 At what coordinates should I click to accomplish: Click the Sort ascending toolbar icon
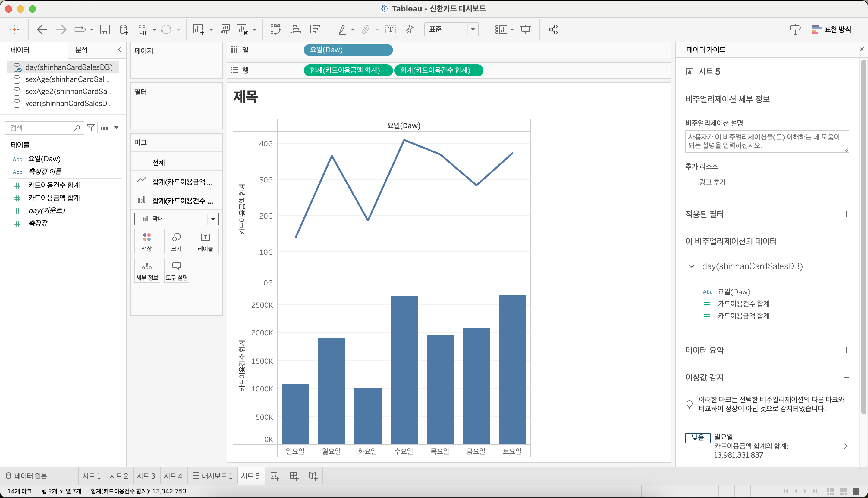click(295, 30)
